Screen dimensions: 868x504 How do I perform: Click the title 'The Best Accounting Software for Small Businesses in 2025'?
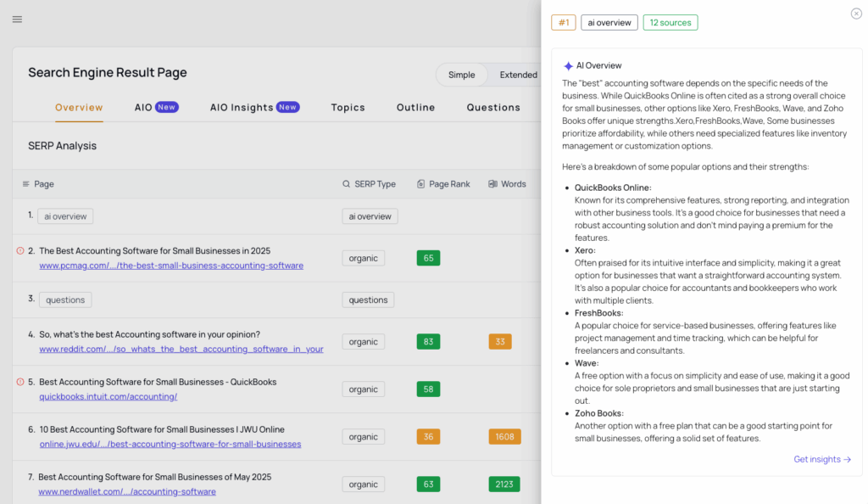coord(155,251)
